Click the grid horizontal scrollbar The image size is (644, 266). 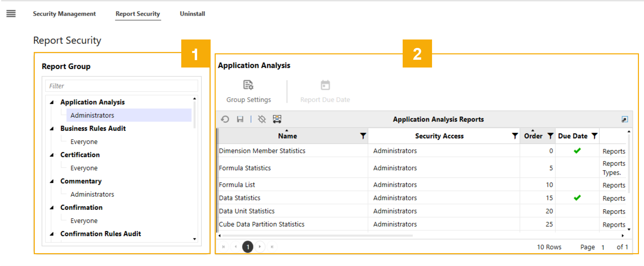[317, 236]
